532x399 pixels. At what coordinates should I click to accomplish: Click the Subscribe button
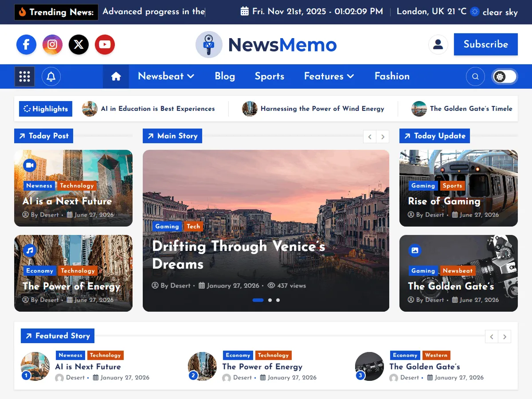tap(485, 44)
